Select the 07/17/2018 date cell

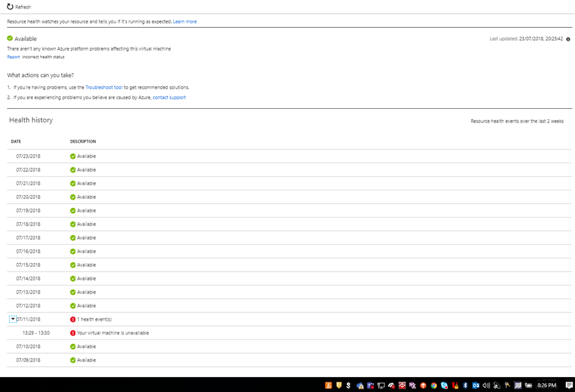point(29,238)
